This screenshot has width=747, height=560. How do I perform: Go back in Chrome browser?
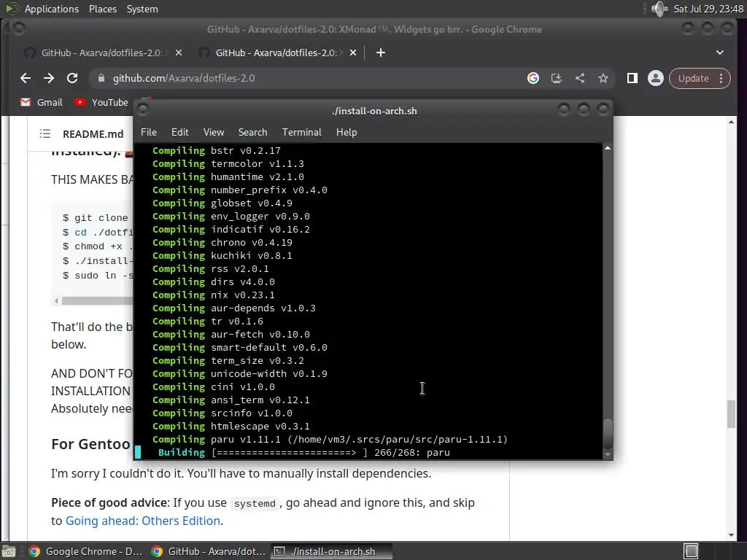pyautogui.click(x=26, y=78)
